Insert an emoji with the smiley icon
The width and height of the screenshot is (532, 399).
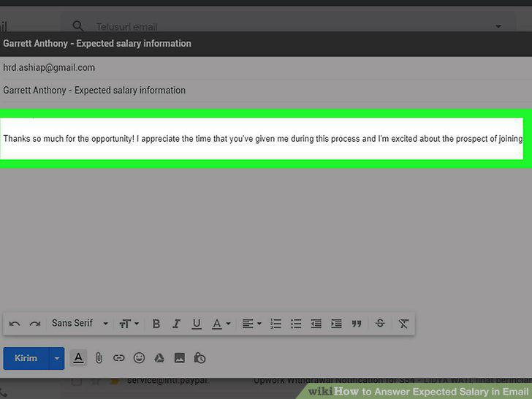[x=139, y=358]
